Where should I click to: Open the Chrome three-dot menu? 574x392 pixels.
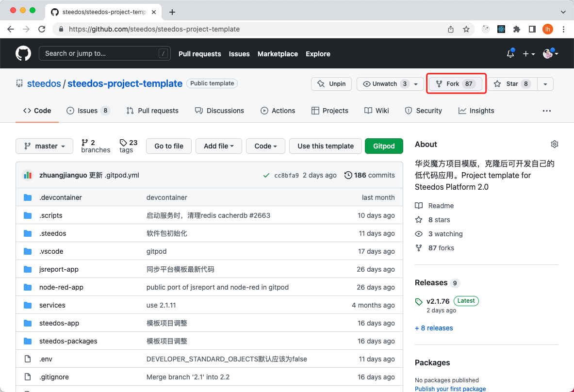[563, 29]
